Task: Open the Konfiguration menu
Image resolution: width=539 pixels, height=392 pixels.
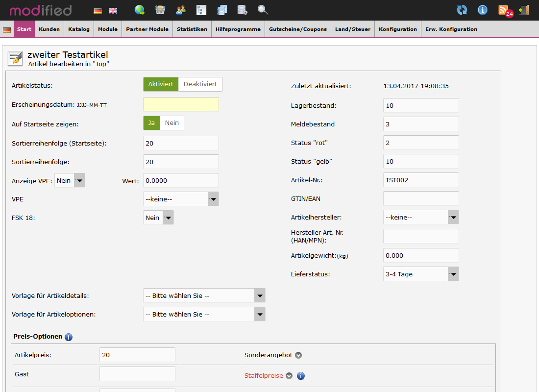Action: [x=397, y=29]
